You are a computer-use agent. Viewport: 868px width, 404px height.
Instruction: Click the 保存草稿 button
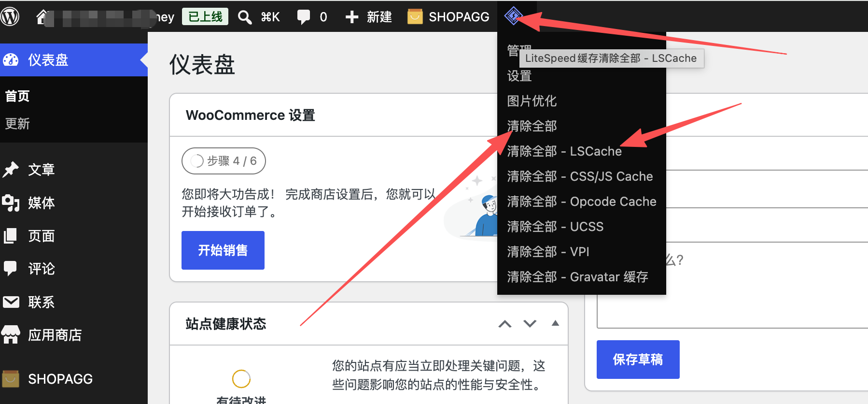pyautogui.click(x=638, y=360)
